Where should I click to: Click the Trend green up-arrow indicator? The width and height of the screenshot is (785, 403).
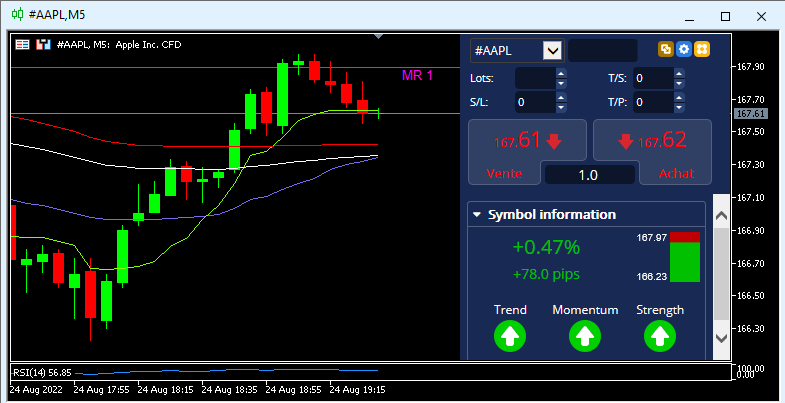click(x=510, y=336)
